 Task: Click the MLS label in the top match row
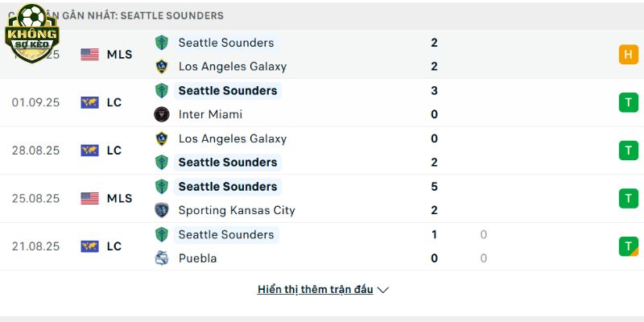(119, 55)
